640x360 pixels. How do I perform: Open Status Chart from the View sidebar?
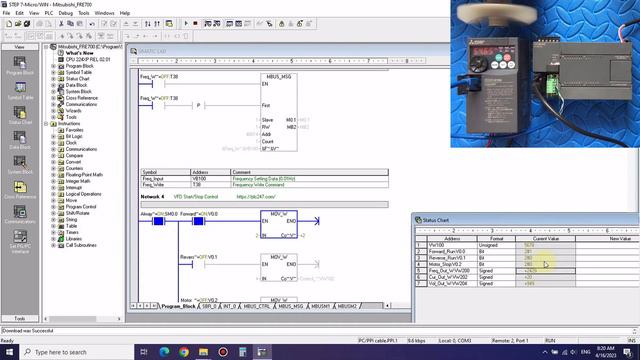20,116
